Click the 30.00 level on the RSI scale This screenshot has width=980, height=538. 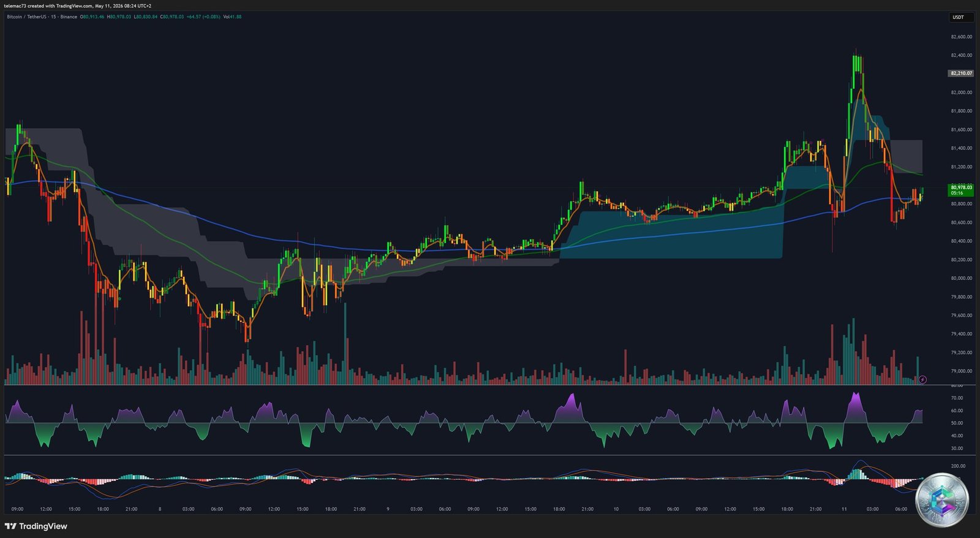(957, 449)
